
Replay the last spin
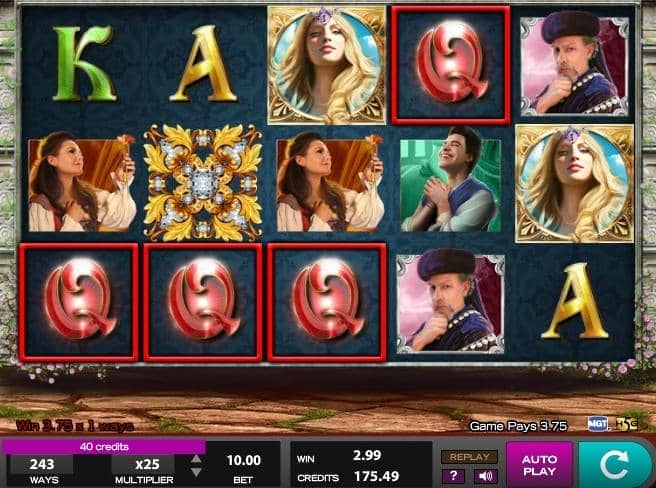pyautogui.click(x=469, y=457)
